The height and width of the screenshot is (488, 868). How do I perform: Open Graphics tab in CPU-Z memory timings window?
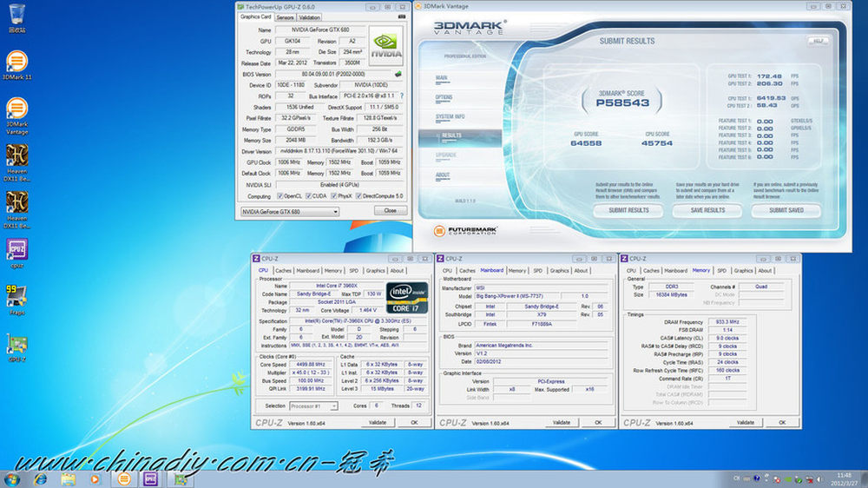[x=743, y=271]
